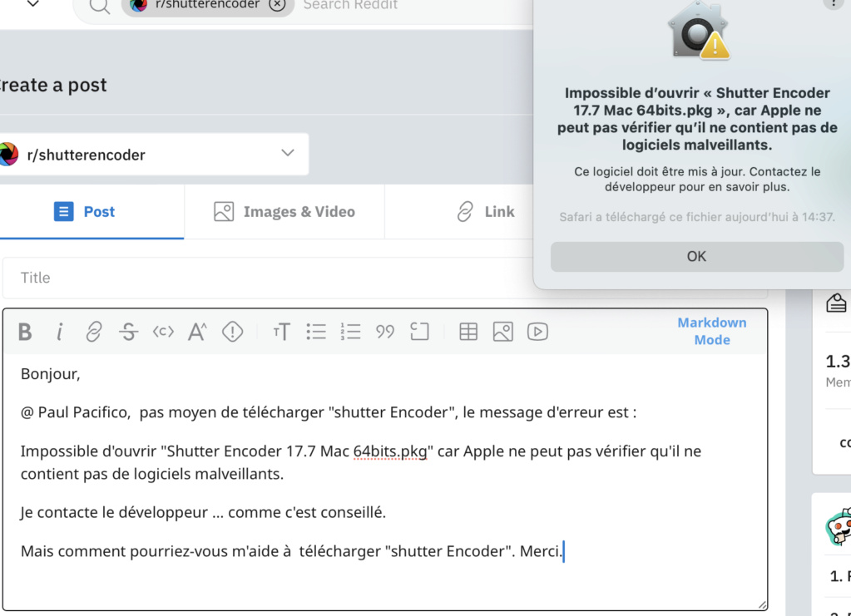This screenshot has width=851, height=616.
Task: Click the "@ Paul Pacifico" line in post
Action: click(x=329, y=412)
